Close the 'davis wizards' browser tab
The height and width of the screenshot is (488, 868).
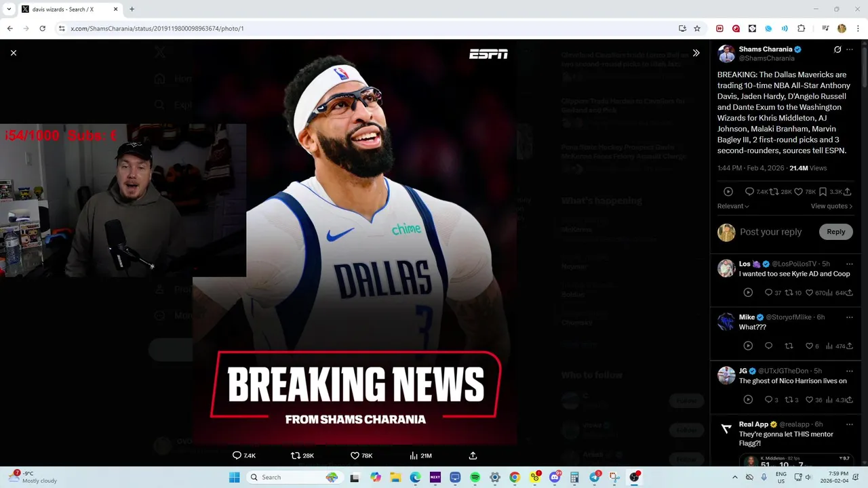click(115, 9)
